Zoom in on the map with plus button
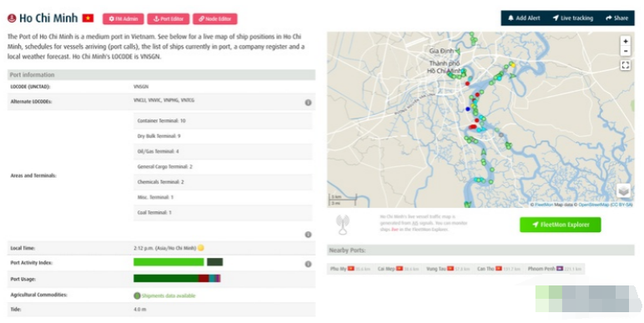 625,41
